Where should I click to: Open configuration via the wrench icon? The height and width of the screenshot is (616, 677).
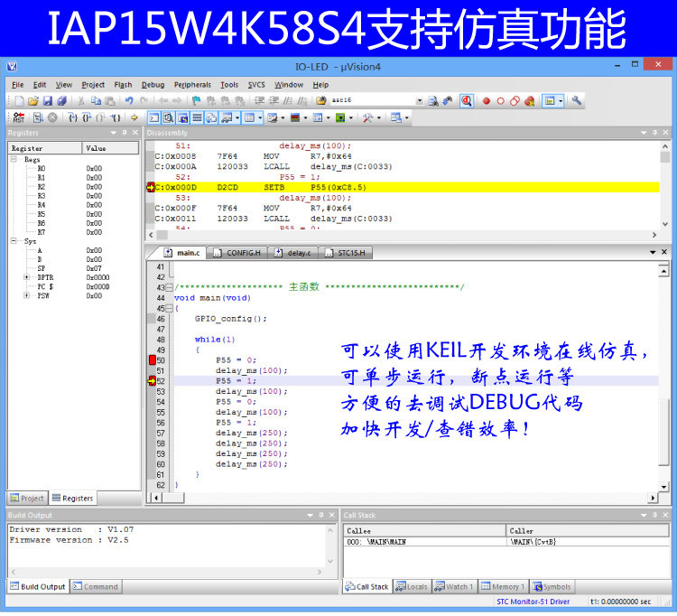click(x=577, y=101)
